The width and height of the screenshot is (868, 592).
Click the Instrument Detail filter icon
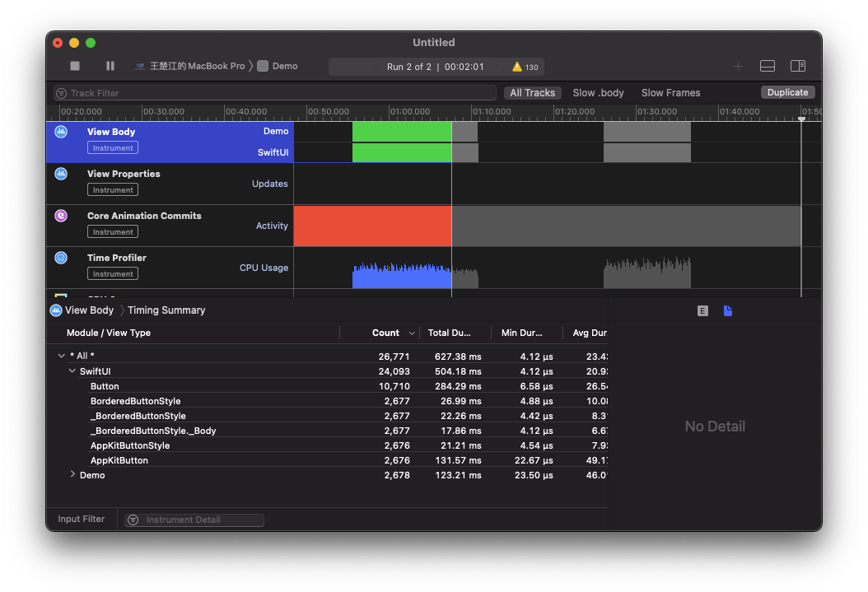point(133,520)
